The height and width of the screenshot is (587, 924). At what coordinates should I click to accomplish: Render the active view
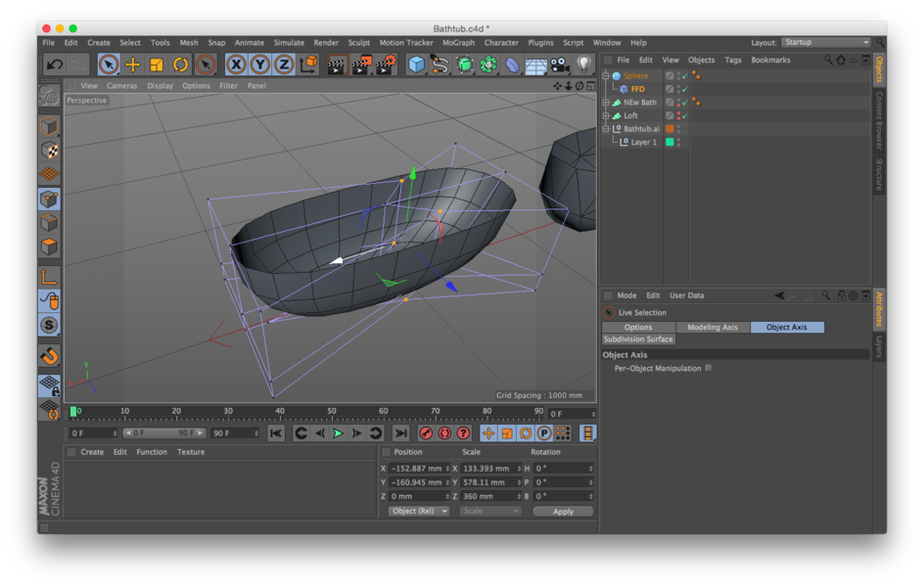(x=337, y=65)
